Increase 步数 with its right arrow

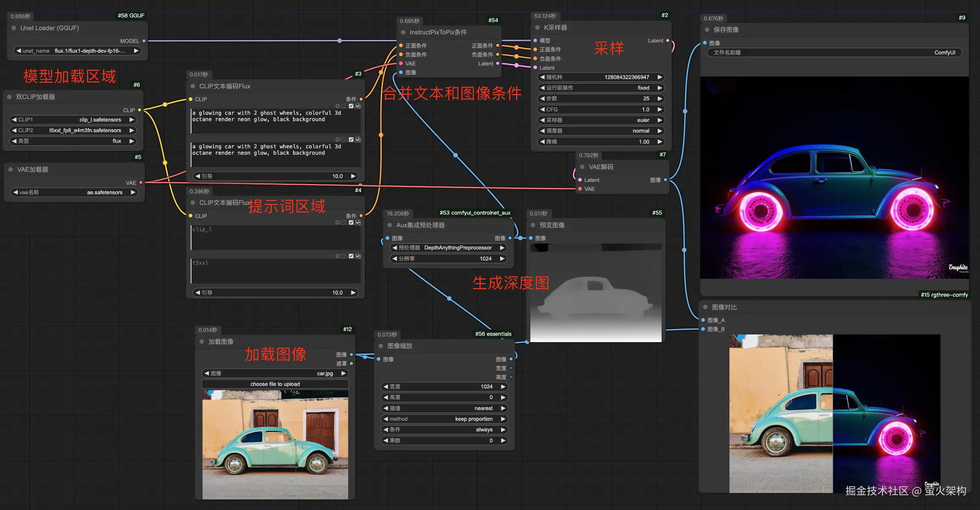coord(659,99)
